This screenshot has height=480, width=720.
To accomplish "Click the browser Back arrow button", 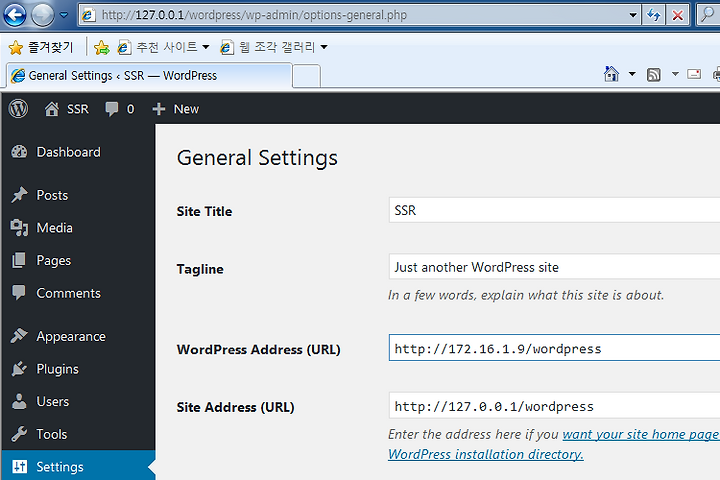I will [x=15, y=15].
